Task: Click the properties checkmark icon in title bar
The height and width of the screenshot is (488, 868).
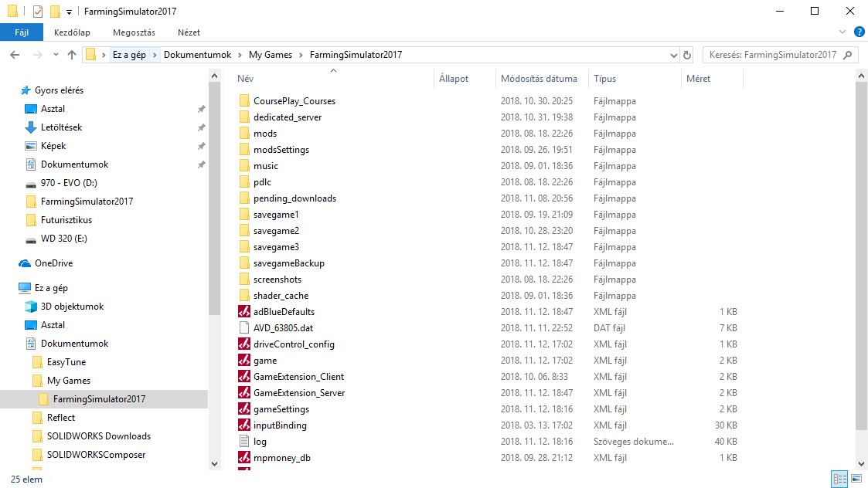Action: pyautogui.click(x=38, y=11)
